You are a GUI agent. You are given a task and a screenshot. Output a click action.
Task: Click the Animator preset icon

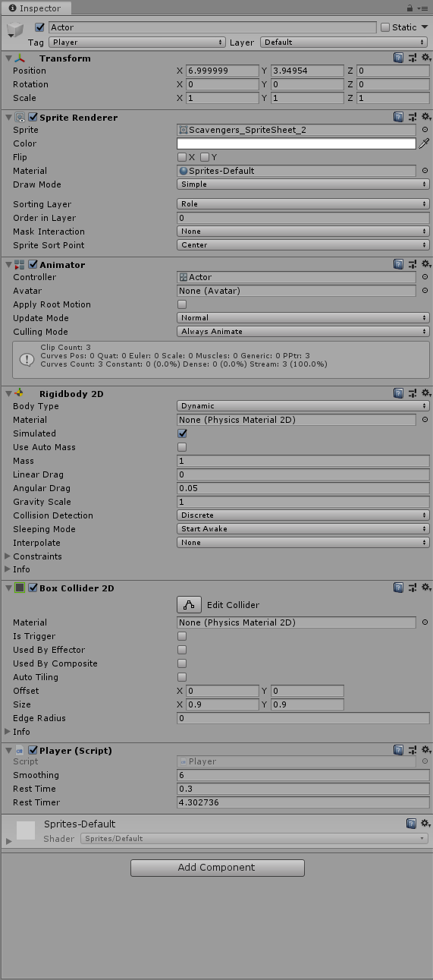click(x=413, y=264)
